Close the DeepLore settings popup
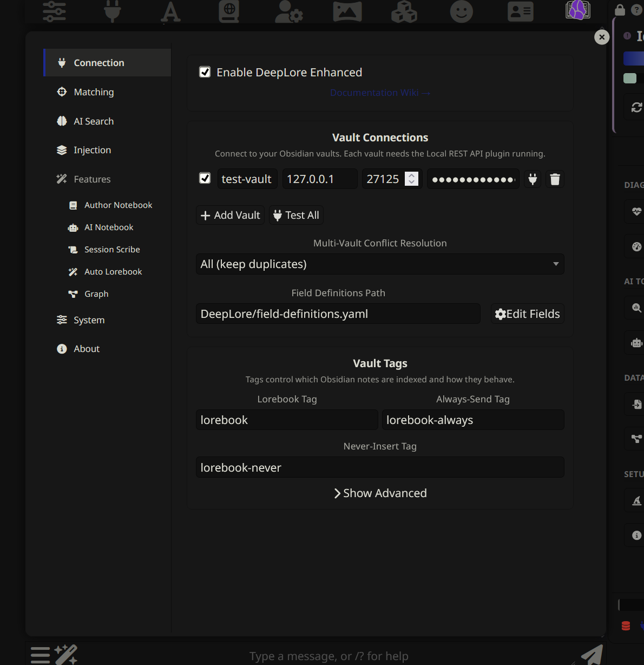This screenshot has width=644, height=665. pos(602,37)
